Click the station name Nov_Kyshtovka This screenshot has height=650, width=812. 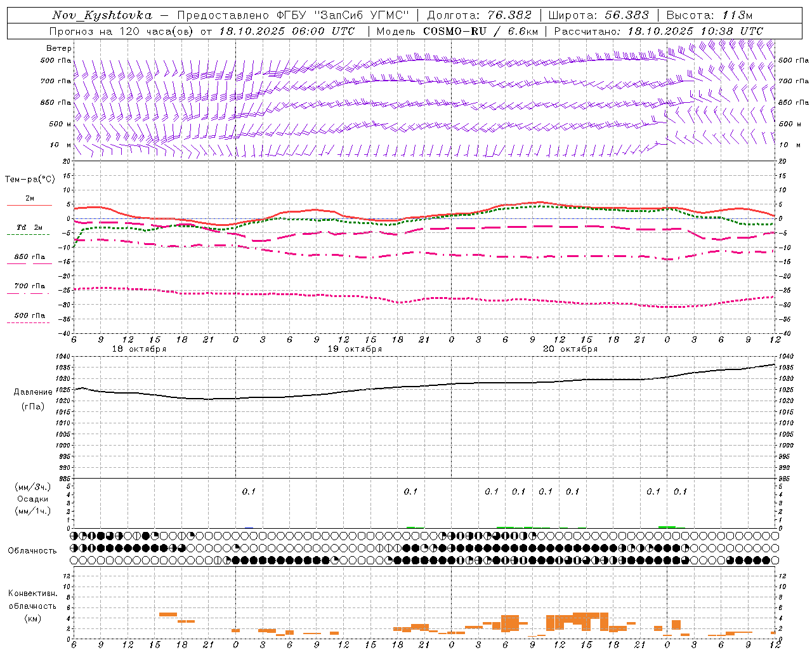tap(103, 15)
